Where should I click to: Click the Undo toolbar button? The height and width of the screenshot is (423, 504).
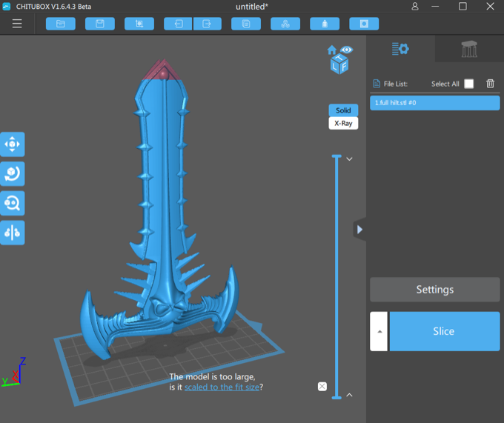[178, 24]
